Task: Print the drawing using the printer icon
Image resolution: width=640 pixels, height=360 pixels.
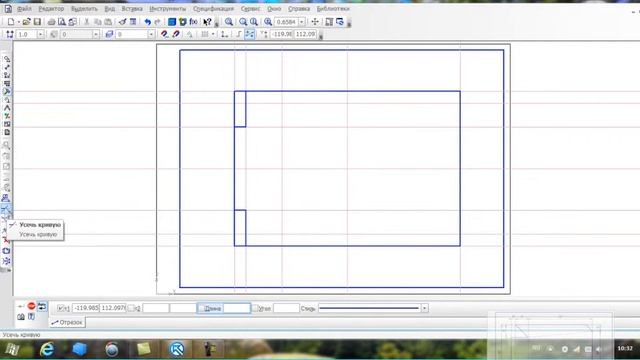Action: (x=51, y=22)
